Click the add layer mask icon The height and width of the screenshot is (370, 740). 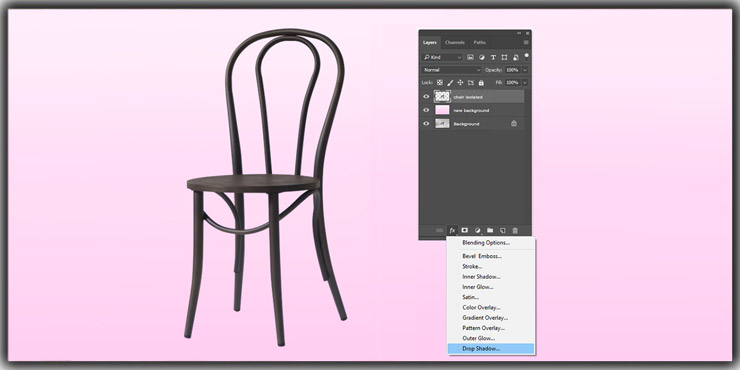click(x=465, y=230)
